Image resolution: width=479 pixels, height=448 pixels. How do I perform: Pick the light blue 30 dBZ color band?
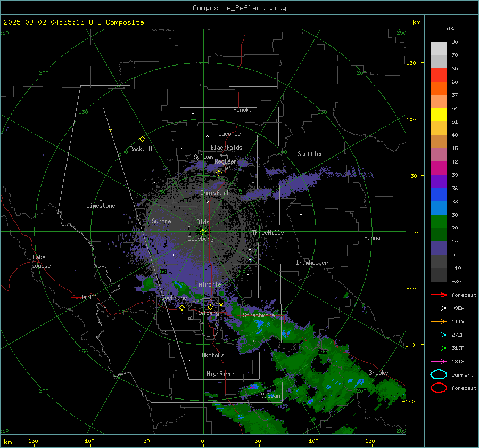439,208
